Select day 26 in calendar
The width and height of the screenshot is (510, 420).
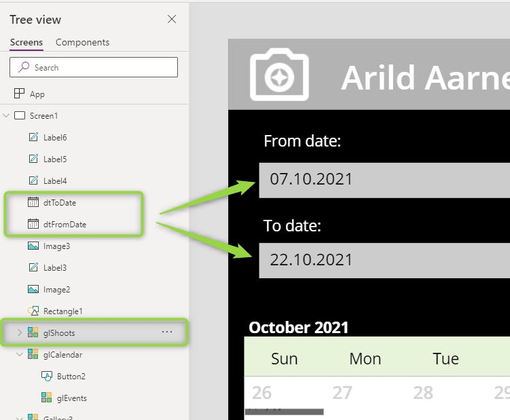[x=261, y=393]
